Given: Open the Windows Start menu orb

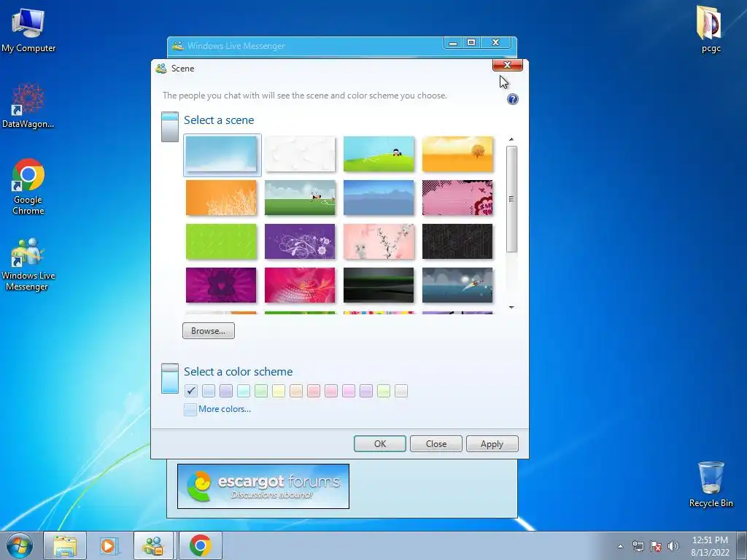Looking at the screenshot, I should coord(20,545).
